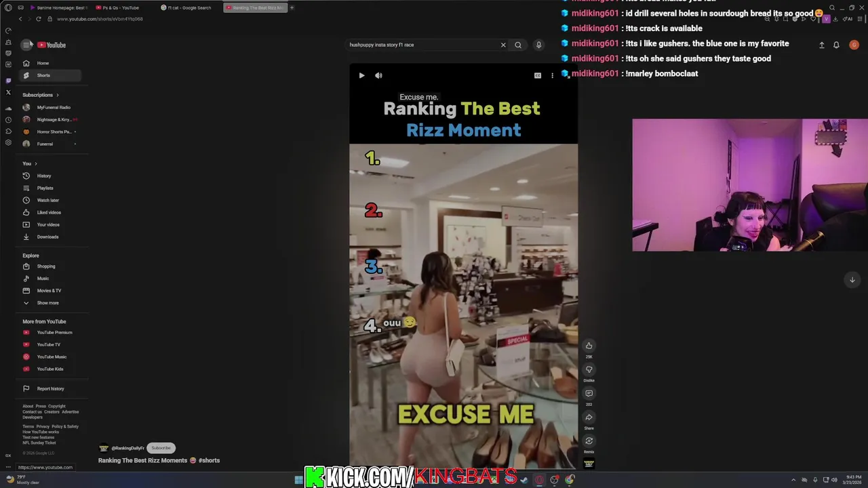868x488 pixels.
Task: Open the Opera menu logo
Action: click(8, 7)
